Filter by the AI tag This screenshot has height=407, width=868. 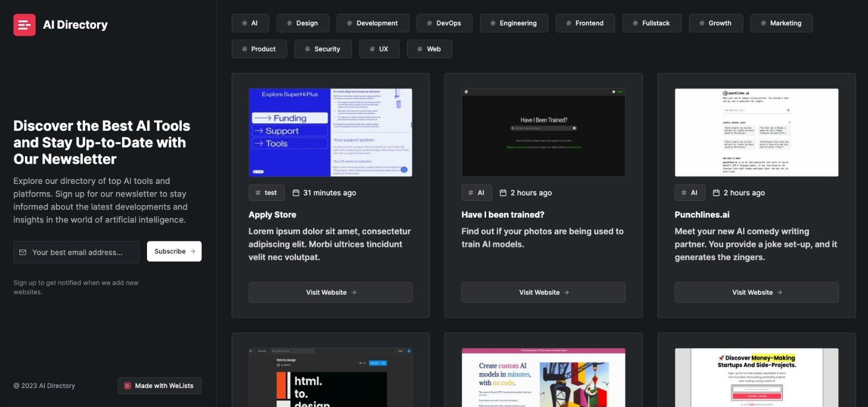(250, 23)
